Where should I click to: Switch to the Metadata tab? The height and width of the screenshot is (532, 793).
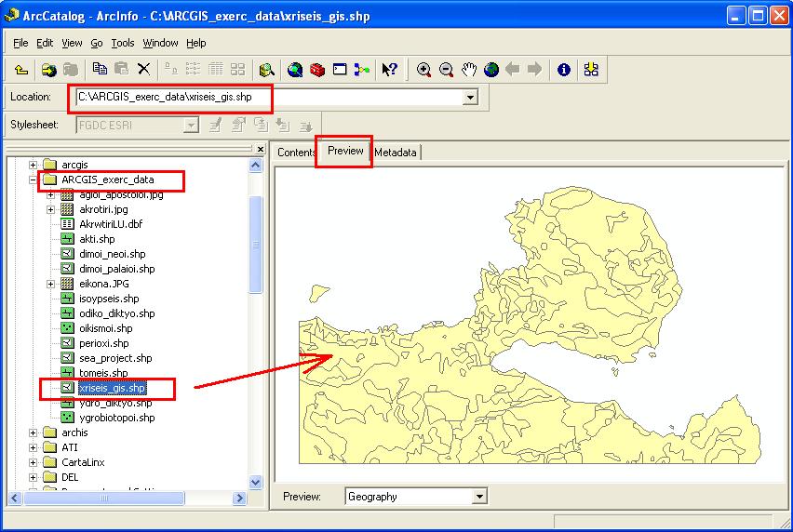click(396, 153)
